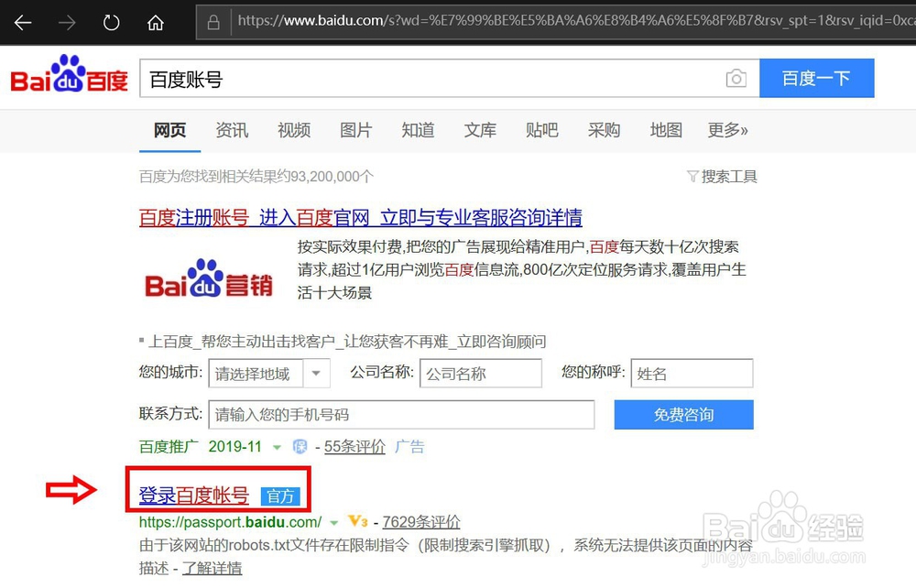
Task: Expand the arrow next to 2019-11
Action: (277, 448)
